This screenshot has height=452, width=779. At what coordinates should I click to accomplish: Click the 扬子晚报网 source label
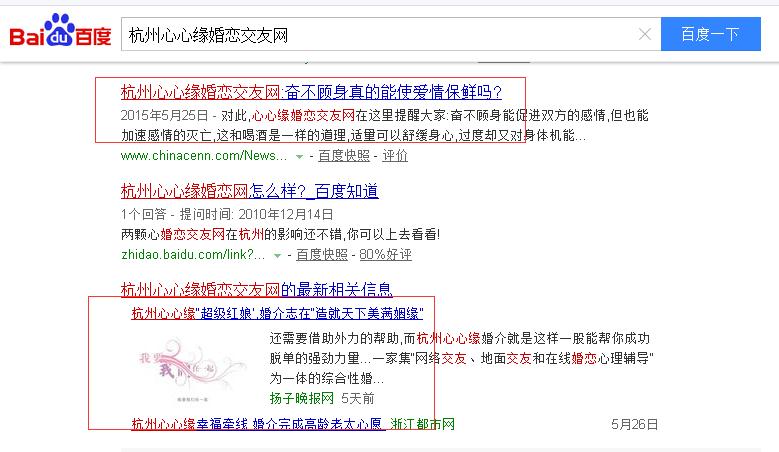pyautogui.click(x=302, y=398)
